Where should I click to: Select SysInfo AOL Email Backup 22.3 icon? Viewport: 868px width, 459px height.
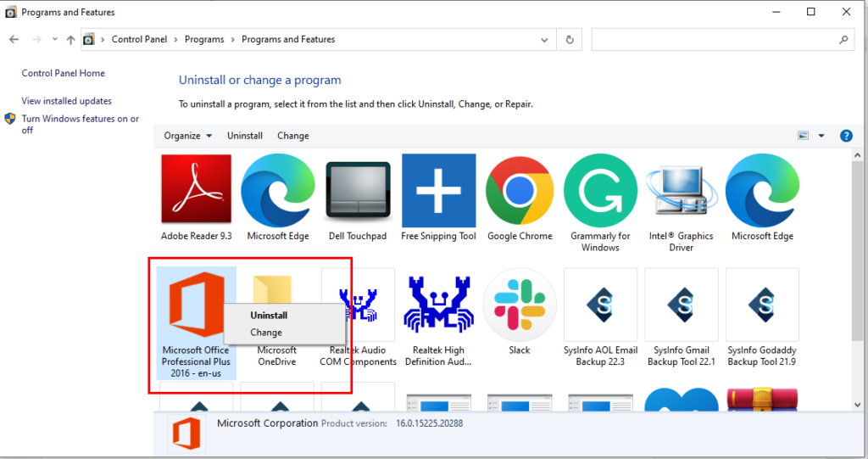tap(601, 305)
